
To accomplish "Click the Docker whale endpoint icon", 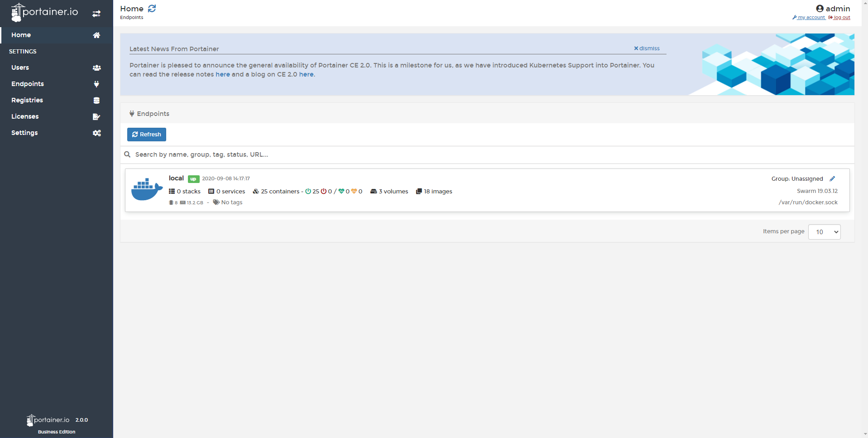I will 147,190.
